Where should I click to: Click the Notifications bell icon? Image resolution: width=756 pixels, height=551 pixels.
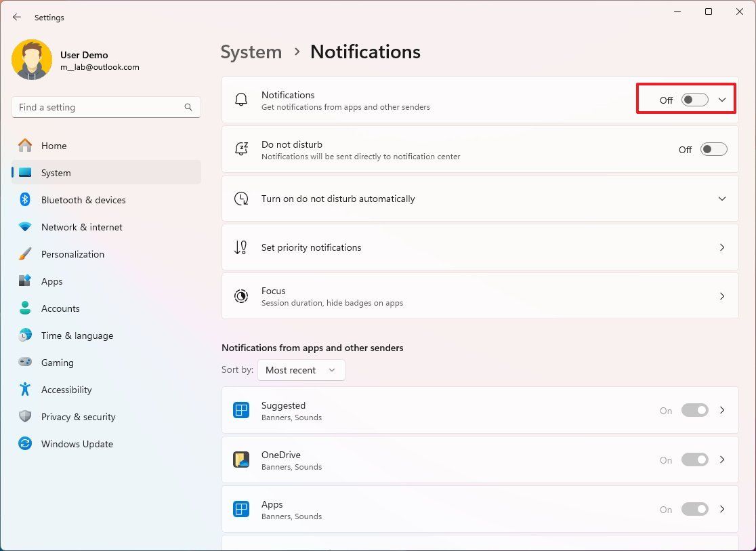click(241, 100)
